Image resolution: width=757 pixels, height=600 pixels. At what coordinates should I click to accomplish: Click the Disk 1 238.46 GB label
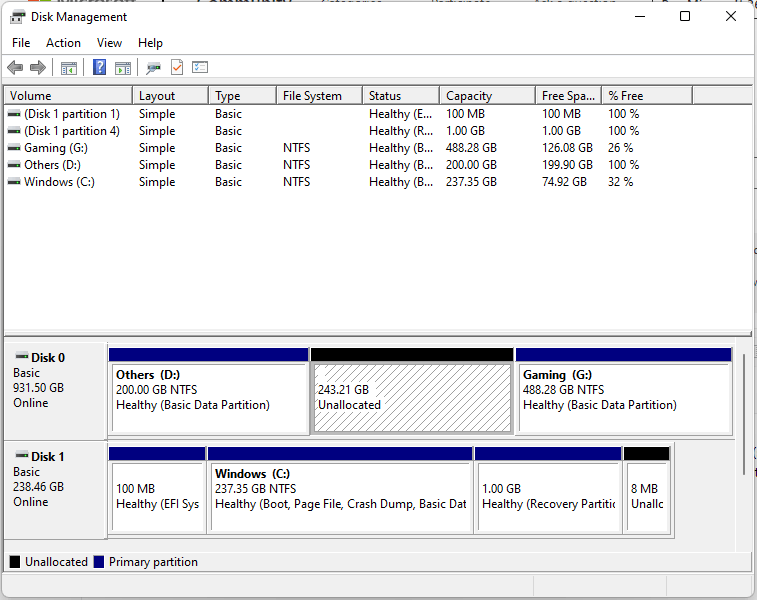(x=39, y=487)
